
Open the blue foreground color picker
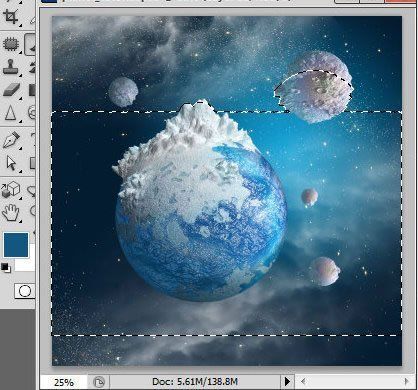click(16, 245)
